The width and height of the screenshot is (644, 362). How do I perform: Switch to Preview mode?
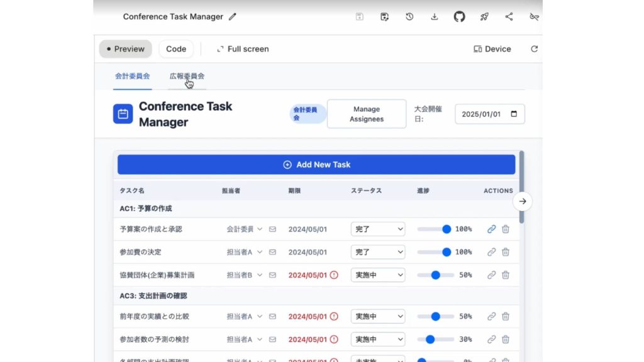(126, 49)
